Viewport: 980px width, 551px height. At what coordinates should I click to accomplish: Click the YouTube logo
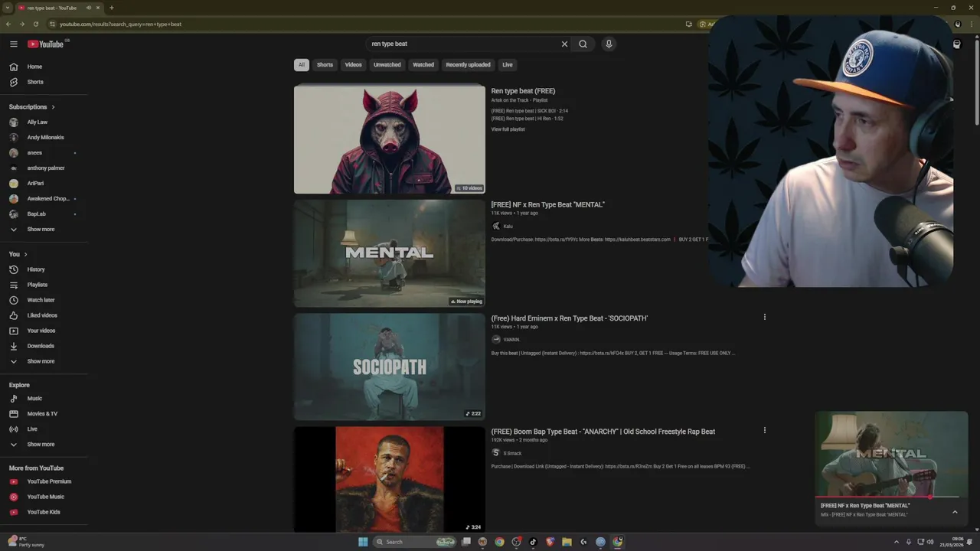(x=46, y=44)
